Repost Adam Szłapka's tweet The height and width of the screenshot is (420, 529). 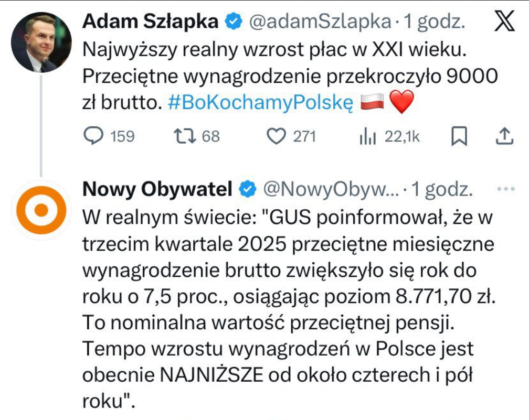tap(185, 136)
